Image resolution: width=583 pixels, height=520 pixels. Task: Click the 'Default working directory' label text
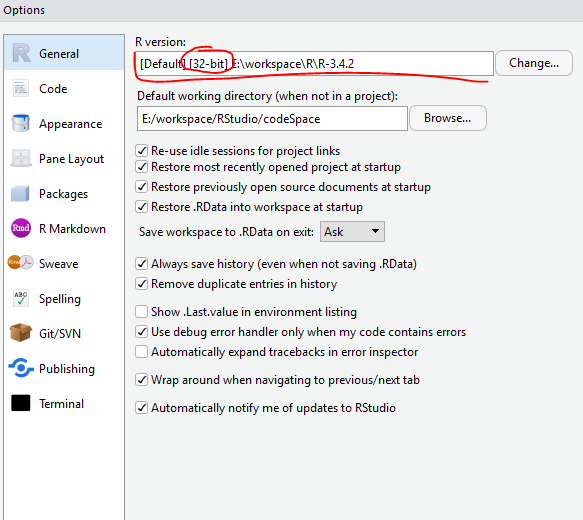pyautogui.click(x=267, y=96)
